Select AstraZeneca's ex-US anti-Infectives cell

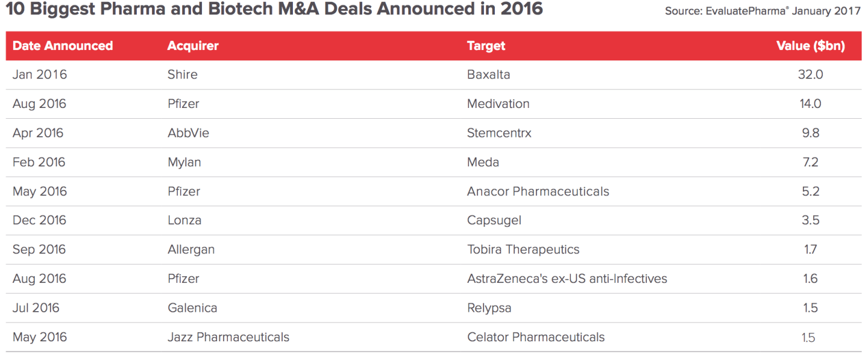(x=567, y=279)
